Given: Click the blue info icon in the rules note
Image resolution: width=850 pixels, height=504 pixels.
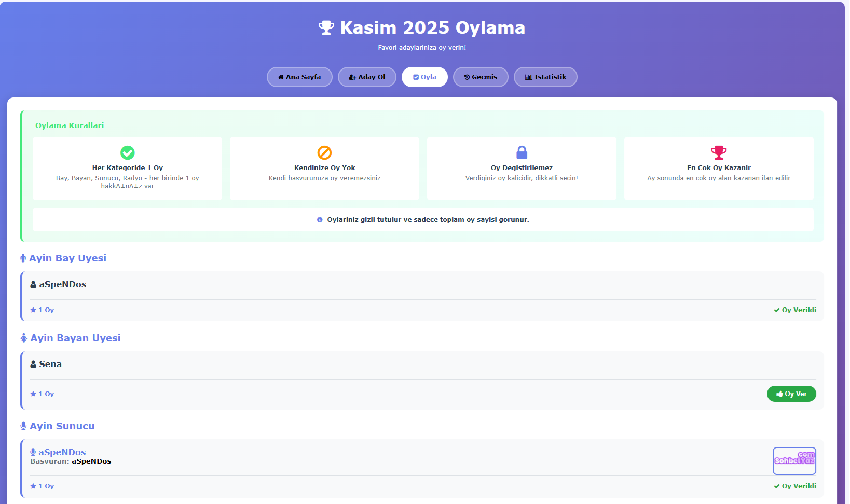Looking at the screenshot, I should (320, 220).
